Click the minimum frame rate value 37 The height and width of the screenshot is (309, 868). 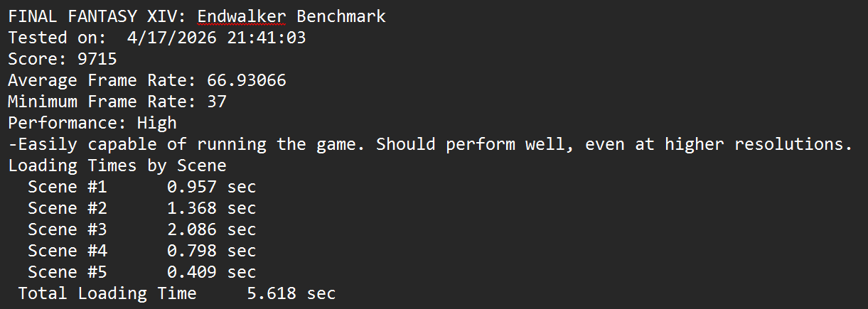pos(216,102)
